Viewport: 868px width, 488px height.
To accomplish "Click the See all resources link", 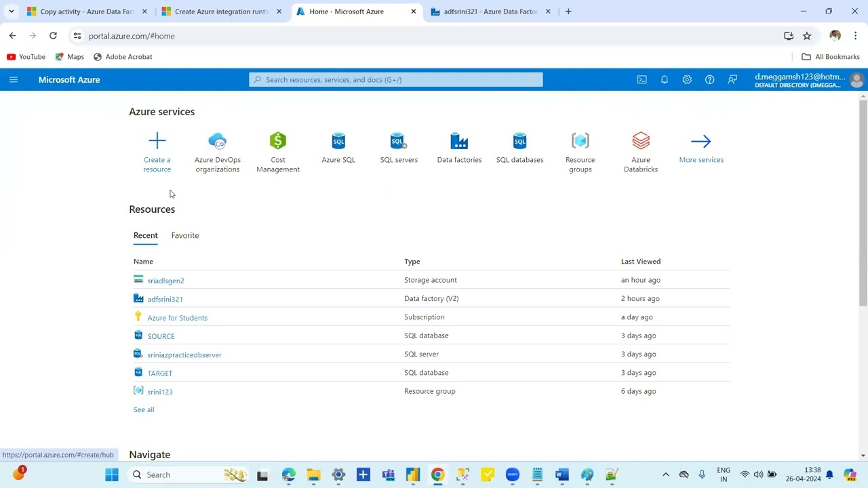I will pos(144,409).
